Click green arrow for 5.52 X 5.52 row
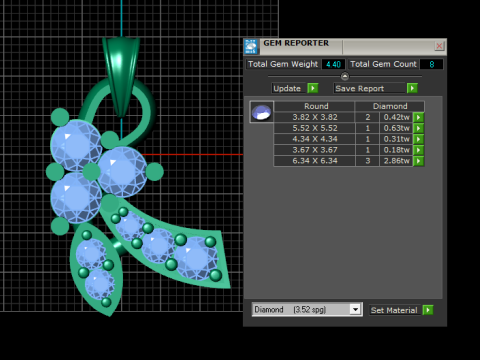Image resolution: width=480 pixels, height=360 pixels. 418,128
